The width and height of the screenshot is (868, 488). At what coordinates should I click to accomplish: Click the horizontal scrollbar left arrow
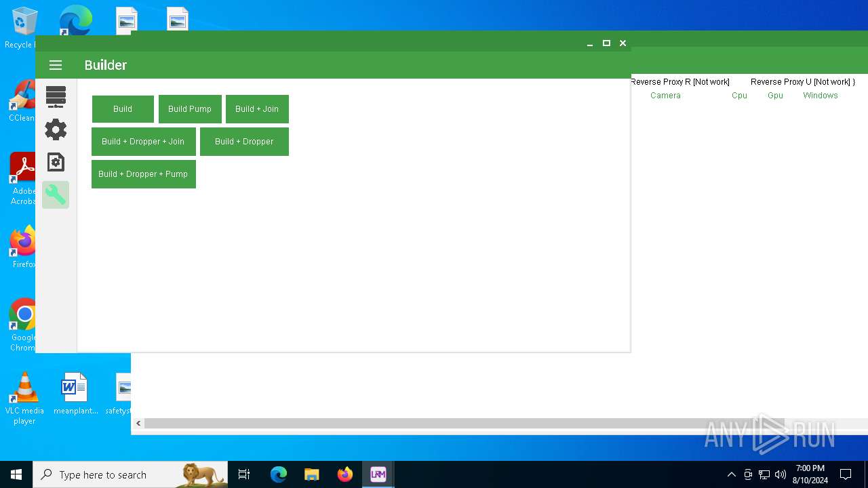click(x=138, y=423)
